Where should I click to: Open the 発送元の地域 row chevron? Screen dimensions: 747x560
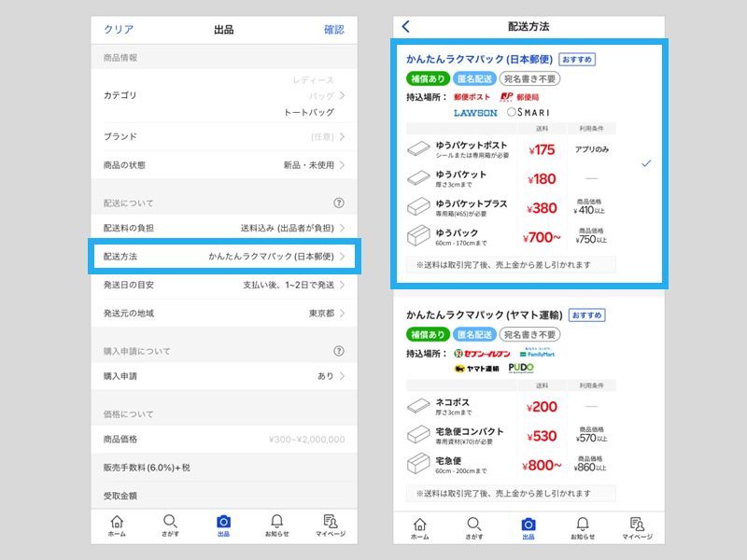(x=342, y=314)
